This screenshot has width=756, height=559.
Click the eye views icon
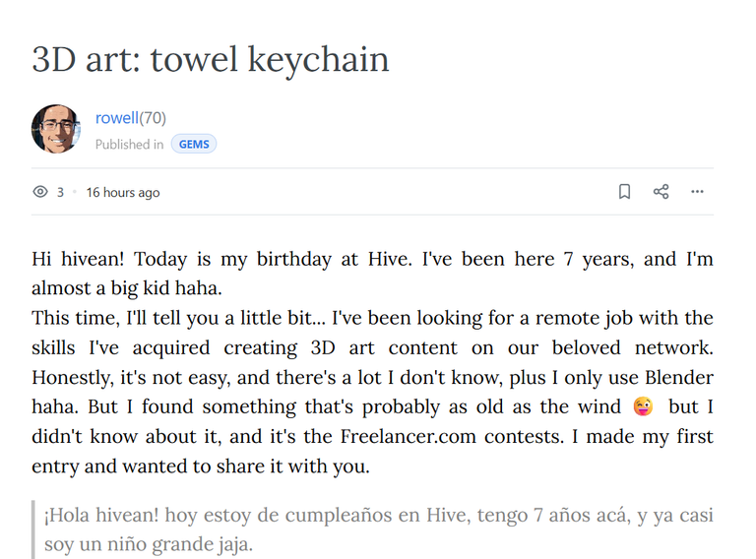(40, 192)
